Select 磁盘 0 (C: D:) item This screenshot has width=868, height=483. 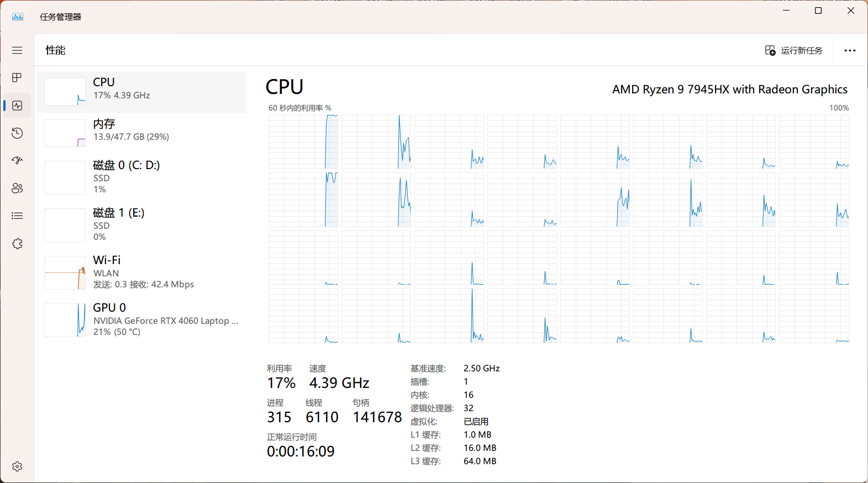141,177
